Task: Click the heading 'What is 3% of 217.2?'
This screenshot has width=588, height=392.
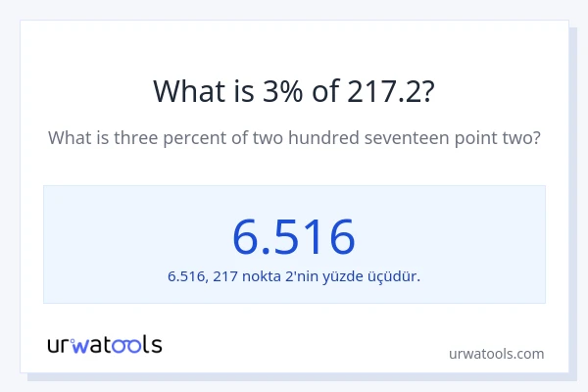Action: pyautogui.click(x=294, y=91)
